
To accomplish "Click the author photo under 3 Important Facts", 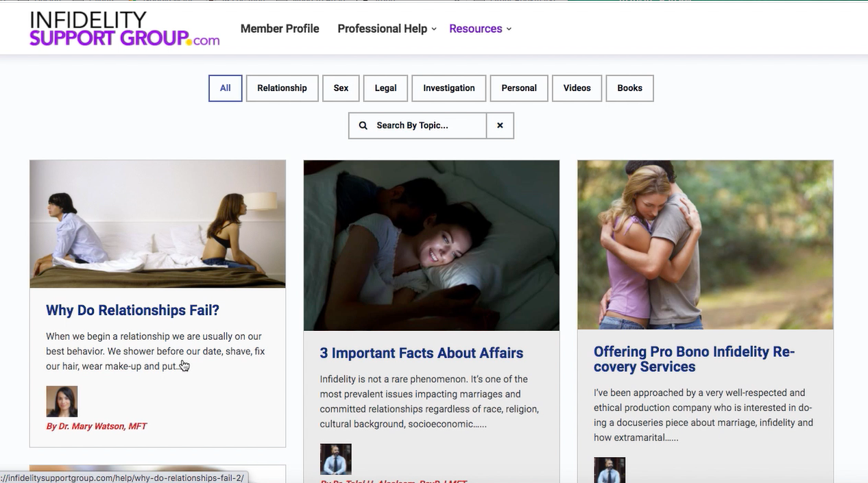I will 336,459.
